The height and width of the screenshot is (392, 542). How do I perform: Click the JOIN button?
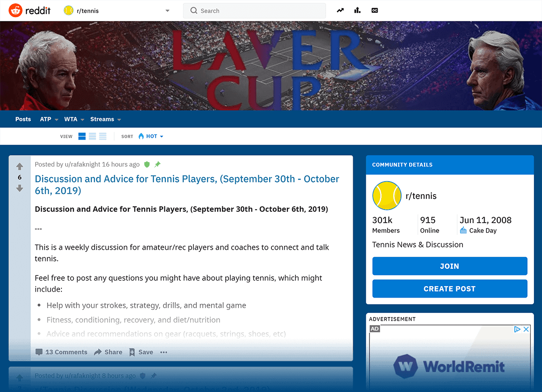tap(450, 266)
